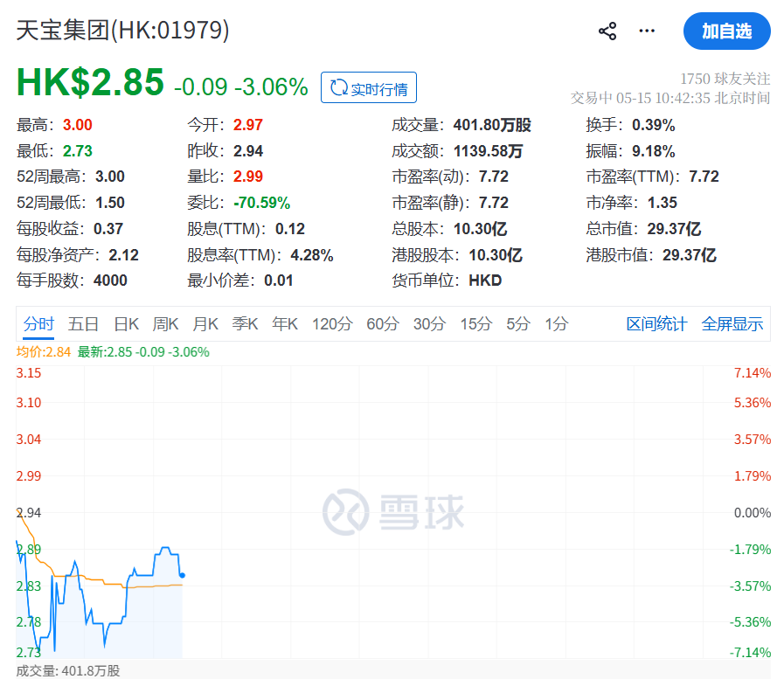Select the 5分 interval tab

[518, 324]
